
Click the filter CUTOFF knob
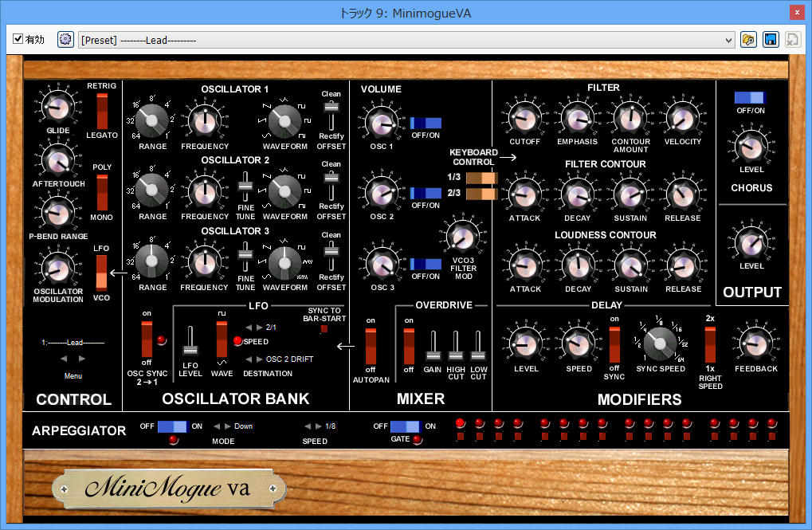524,118
